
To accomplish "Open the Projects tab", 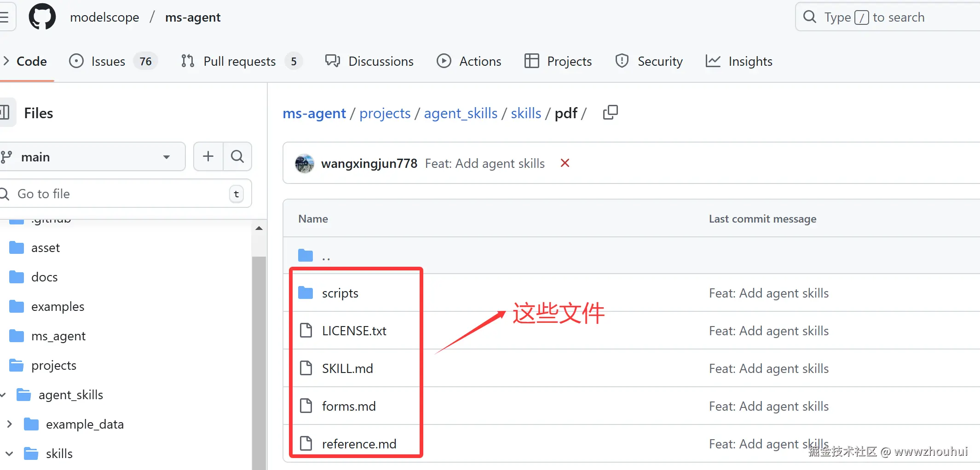I will pos(558,61).
